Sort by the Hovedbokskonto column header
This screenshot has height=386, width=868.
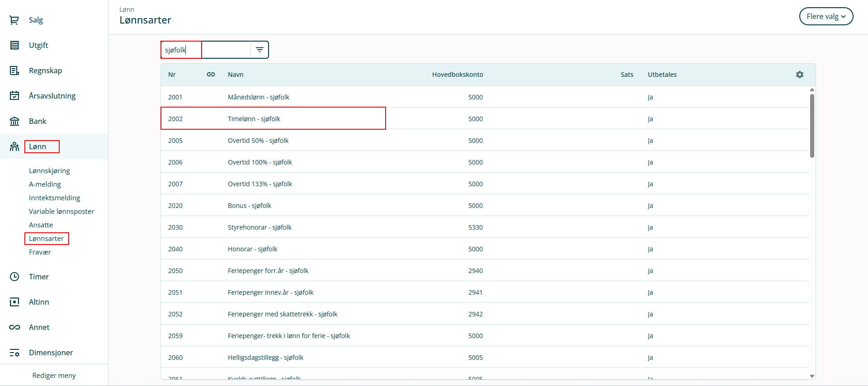[457, 75]
